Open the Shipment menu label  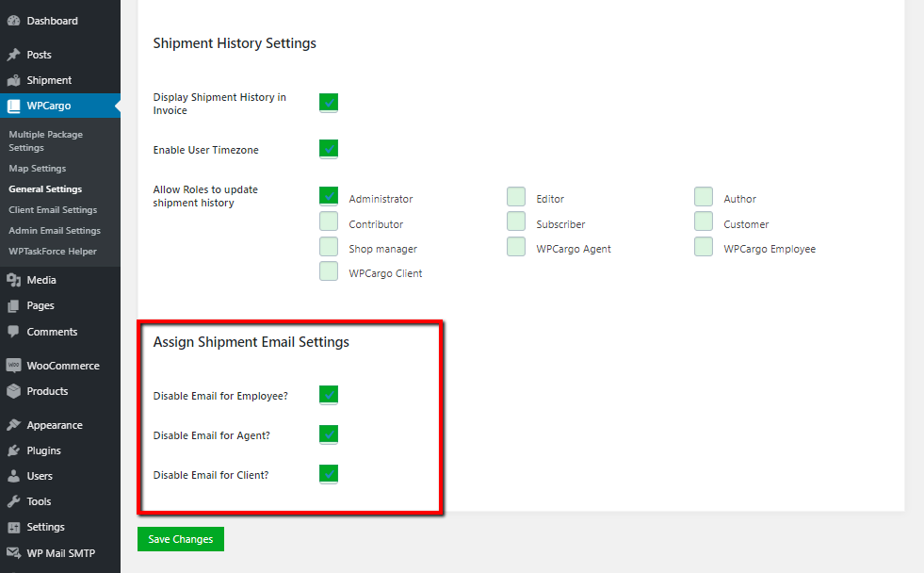pyautogui.click(x=49, y=80)
